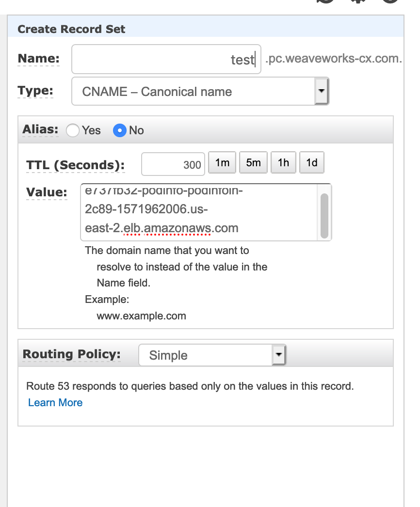Focus the Name field containing test
The height and width of the screenshot is (507, 420).
166,59
